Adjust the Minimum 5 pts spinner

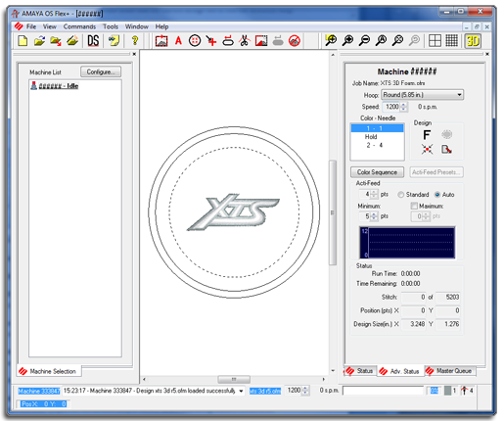pyautogui.click(x=374, y=216)
